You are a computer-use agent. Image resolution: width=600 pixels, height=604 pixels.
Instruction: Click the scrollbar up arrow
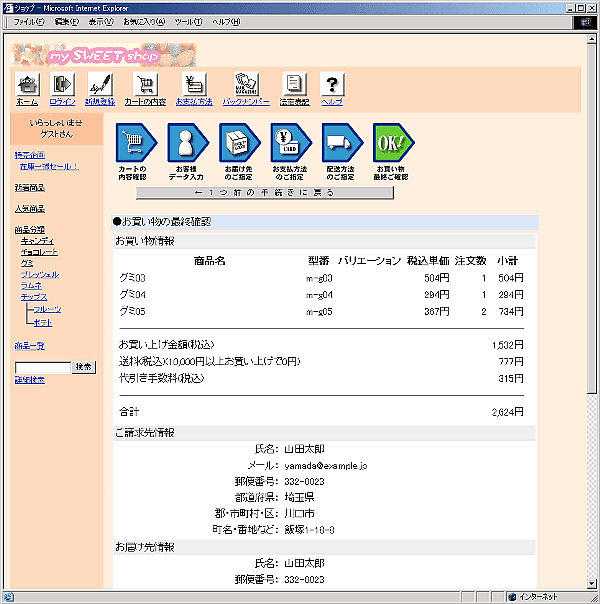(x=592, y=39)
